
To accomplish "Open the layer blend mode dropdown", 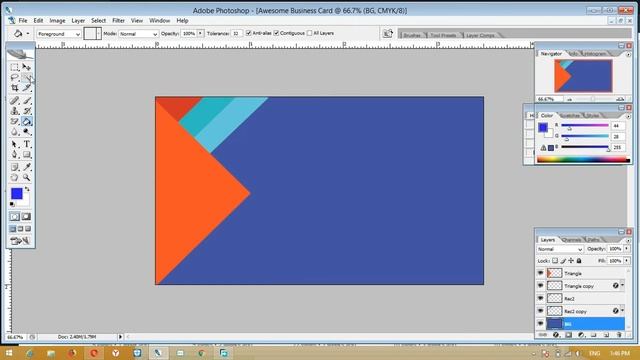I will click(x=560, y=249).
